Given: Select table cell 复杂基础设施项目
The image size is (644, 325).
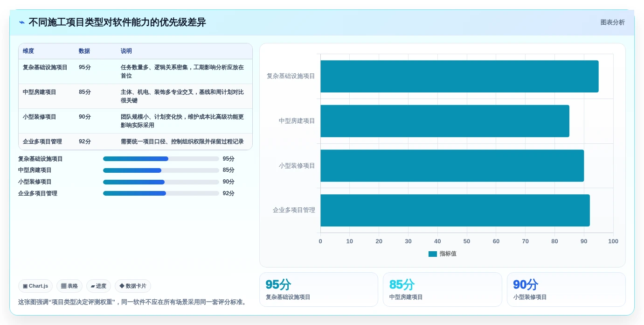Looking at the screenshot, I should pyautogui.click(x=45, y=67).
